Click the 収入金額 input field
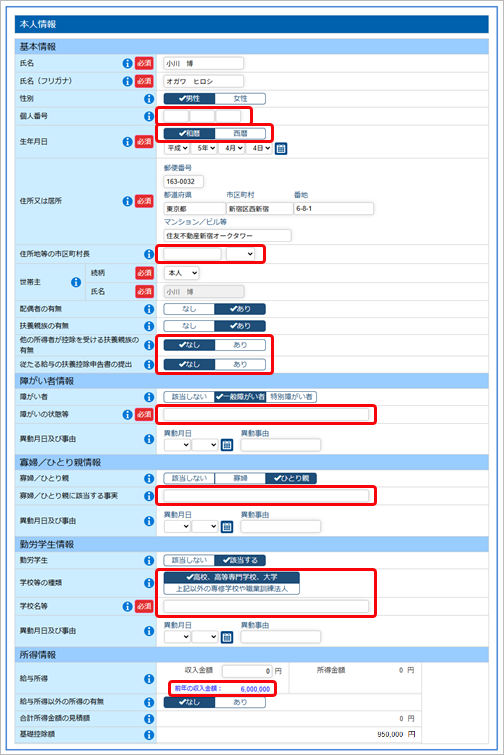 247,671
